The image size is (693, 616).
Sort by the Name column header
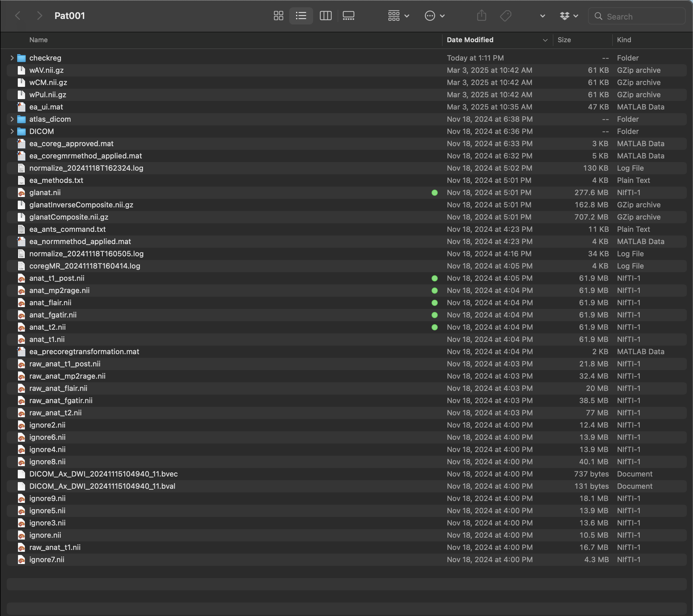click(38, 40)
